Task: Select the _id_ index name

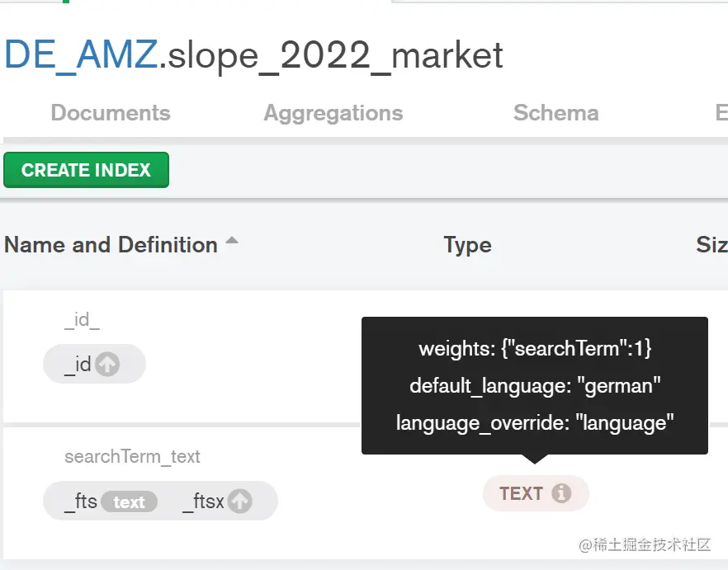Action: tap(82, 321)
